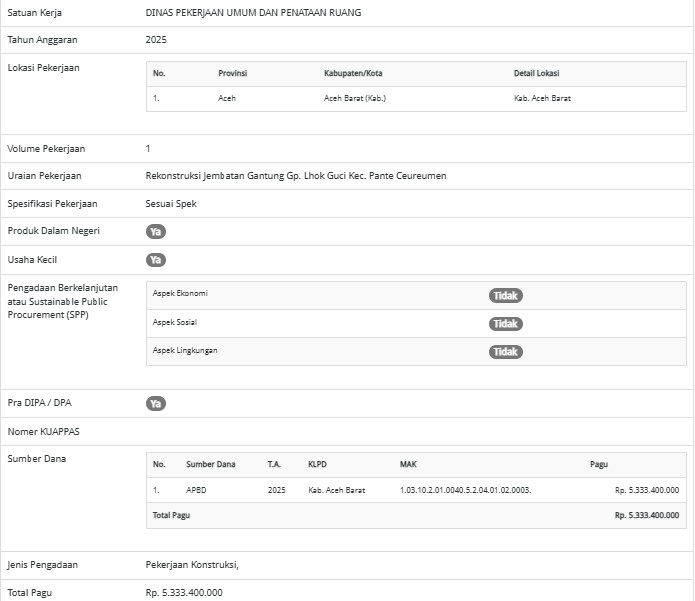Select the Aceh Barat (Kab.) cell
Image resolution: width=695 pixels, height=601 pixels.
pos(354,98)
